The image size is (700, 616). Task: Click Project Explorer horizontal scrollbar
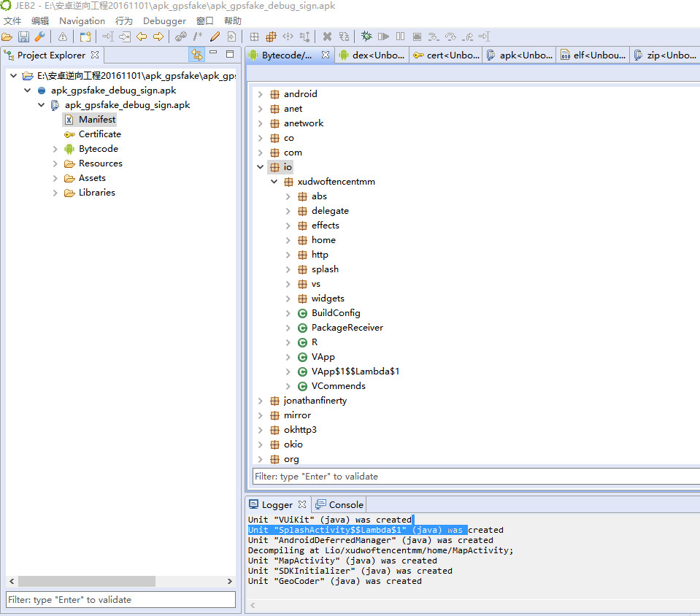click(x=86, y=581)
